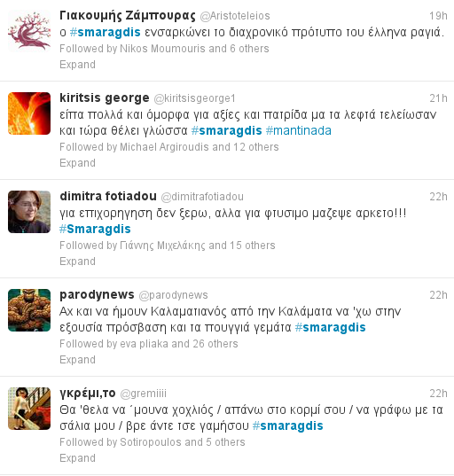This screenshot has width=454, height=476.
Task: Open the #mantinada hashtag
Action: [x=299, y=131]
